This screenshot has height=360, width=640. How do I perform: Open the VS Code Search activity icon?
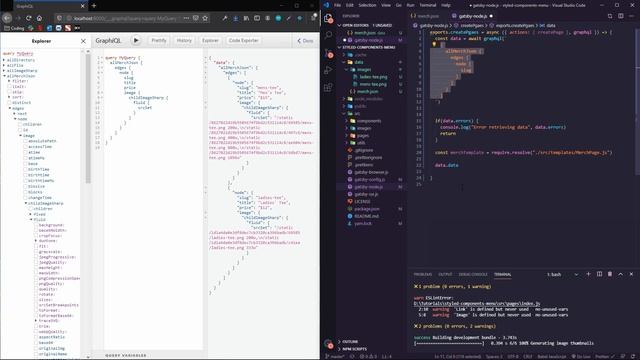[x=328, y=35]
